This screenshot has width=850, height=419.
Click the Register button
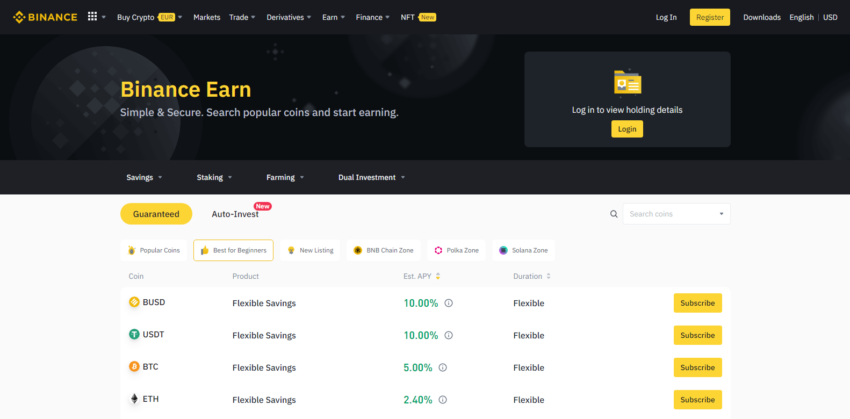710,17
